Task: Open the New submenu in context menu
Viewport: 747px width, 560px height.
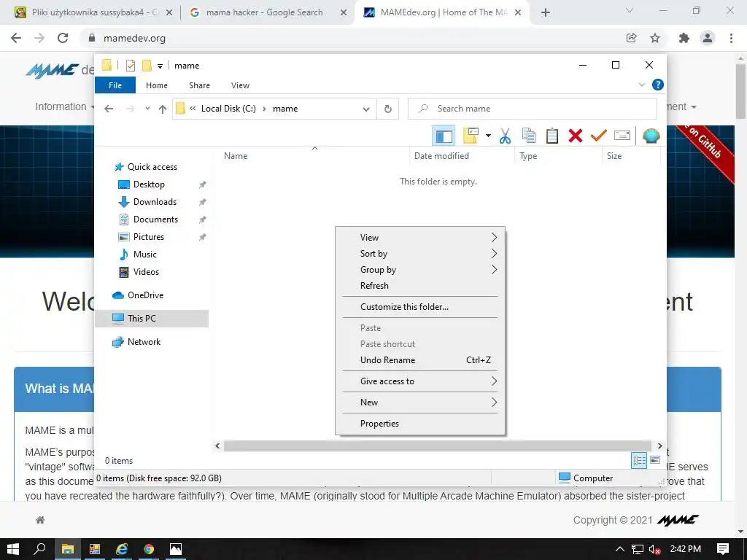Action: [420, 402]
